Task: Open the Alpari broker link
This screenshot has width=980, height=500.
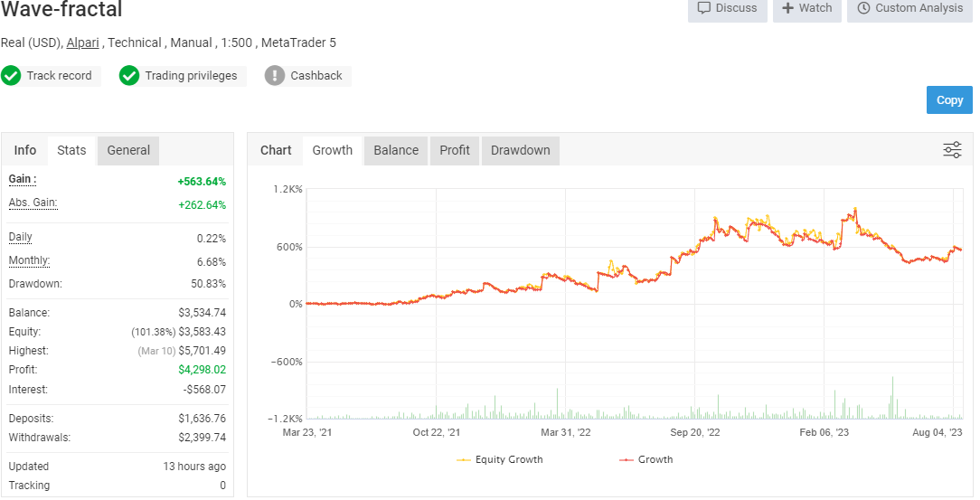Action: (x=82, y=42)
